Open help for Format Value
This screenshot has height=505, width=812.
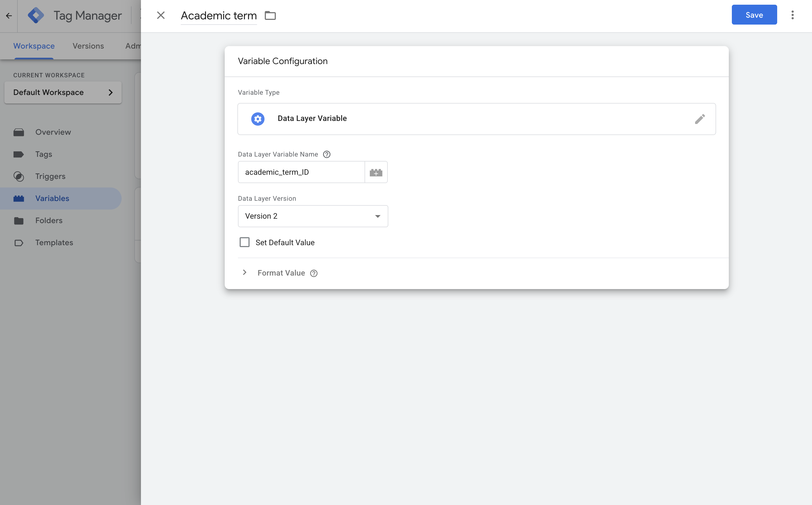click(314, 273)
